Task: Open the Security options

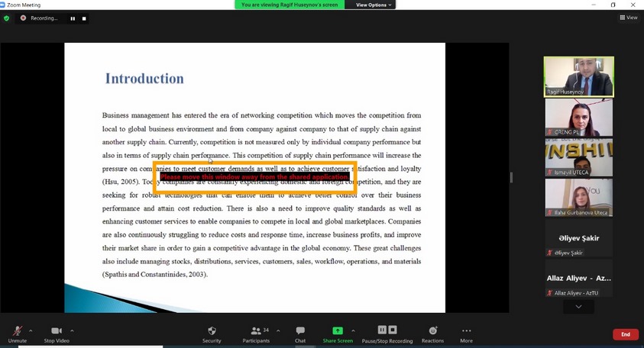Action: pyautogui.click(x=212, y=332)
